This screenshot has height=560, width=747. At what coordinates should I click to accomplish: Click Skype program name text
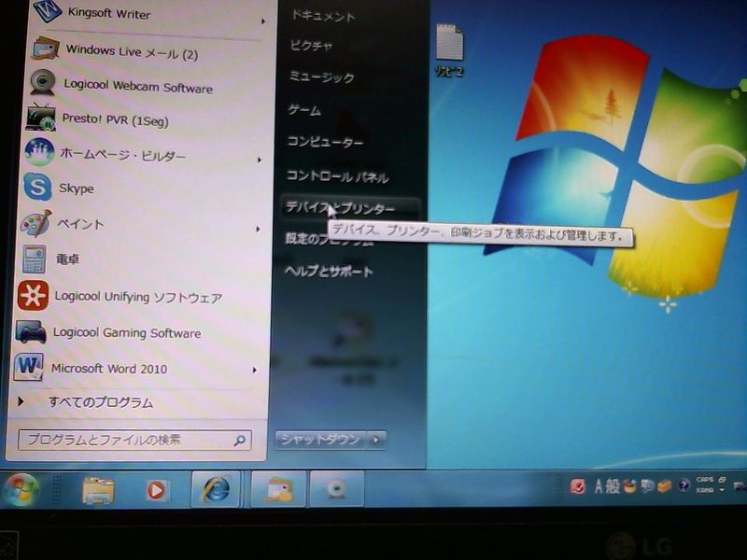(x=77, y=189)
